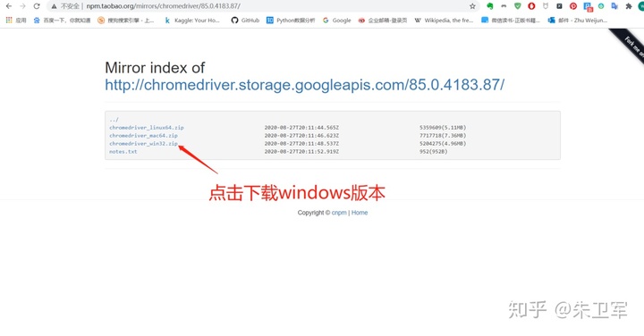Viewport: 644px width, 336px height.
Task: Open the green shield extension icon
Action: (518, 6)
